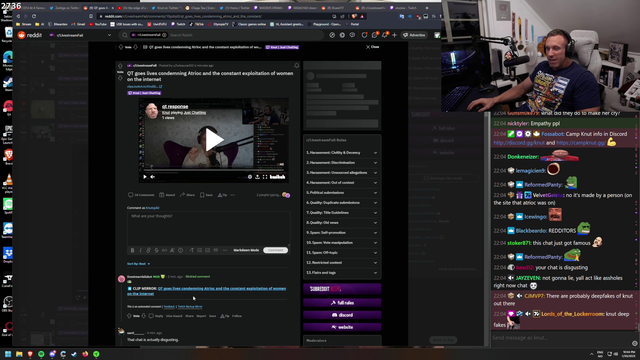
Task: Submit with the Comment button
Action: point(276,250)
